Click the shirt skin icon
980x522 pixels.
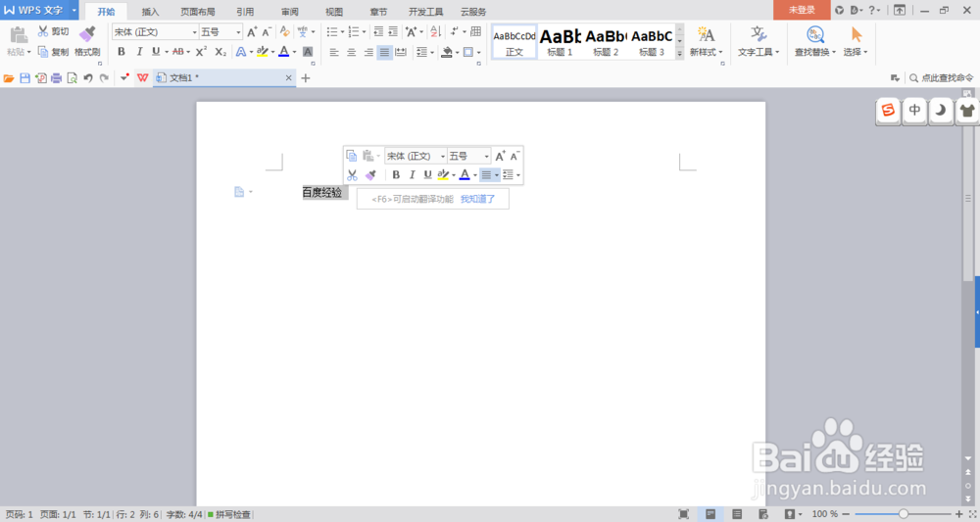tap(967, 111)
